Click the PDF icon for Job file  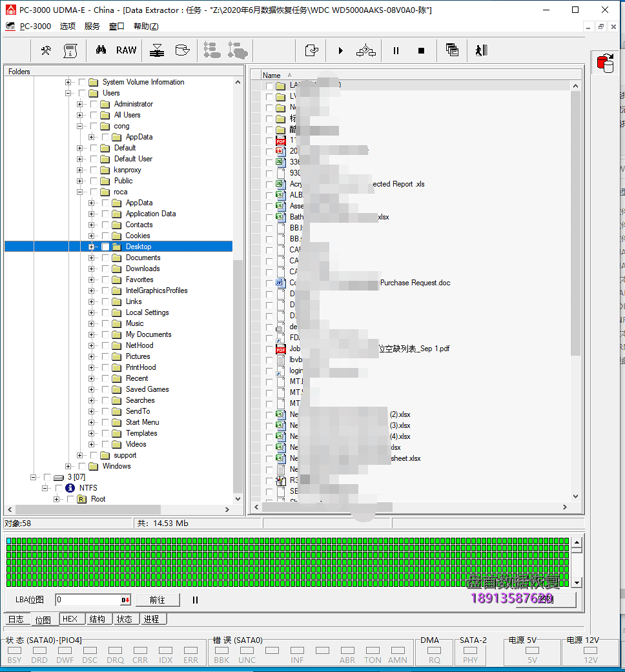pyautogui.click(x=280, y=349)
